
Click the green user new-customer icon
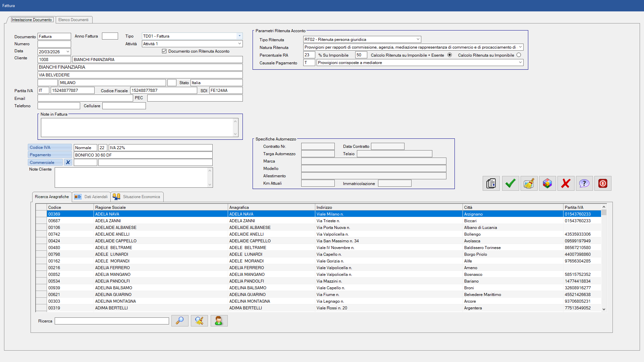[x=219, y=321]
